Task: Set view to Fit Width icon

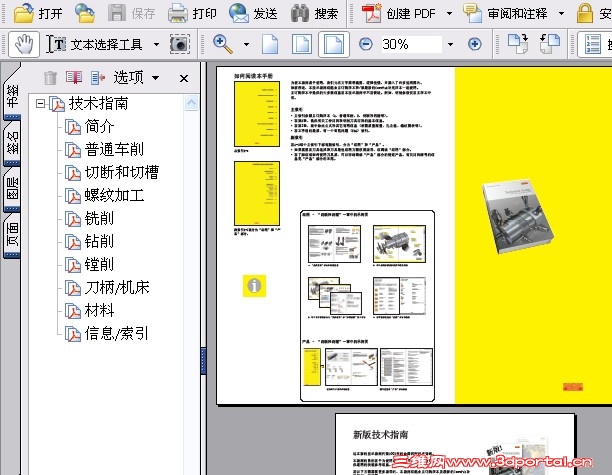Action: coord(334,44)
